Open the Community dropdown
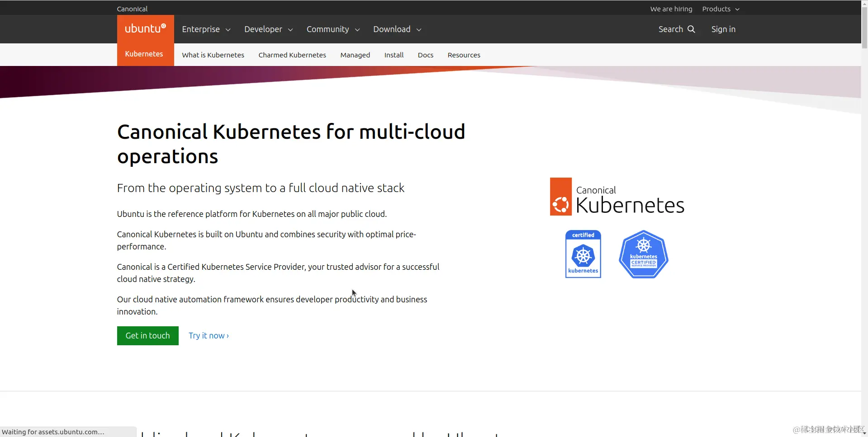Image resolution: width=868 pixels, height=437 pixels. [333, 29]
